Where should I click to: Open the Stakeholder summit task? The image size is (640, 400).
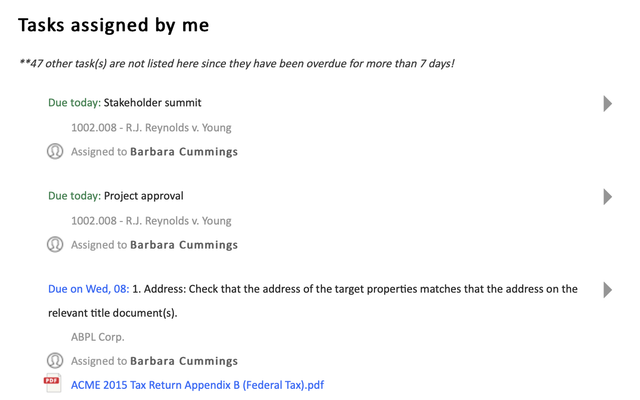[152, 103]
